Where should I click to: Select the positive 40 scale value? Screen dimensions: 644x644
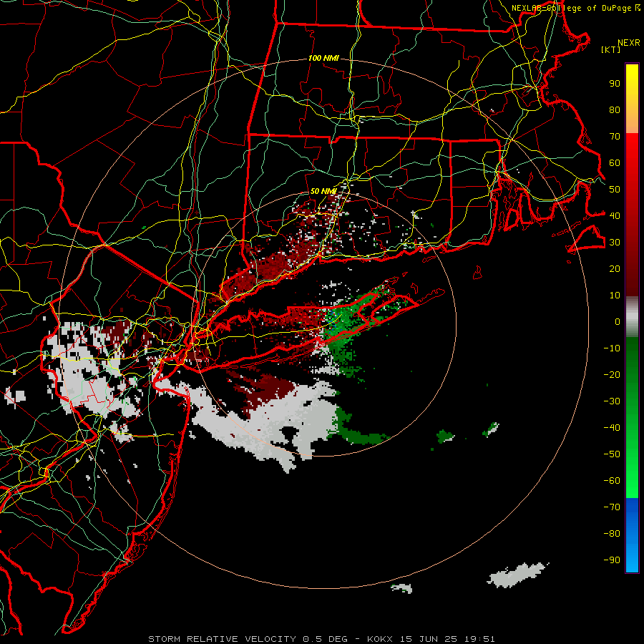pyautogui.click(x=615, y=216)
